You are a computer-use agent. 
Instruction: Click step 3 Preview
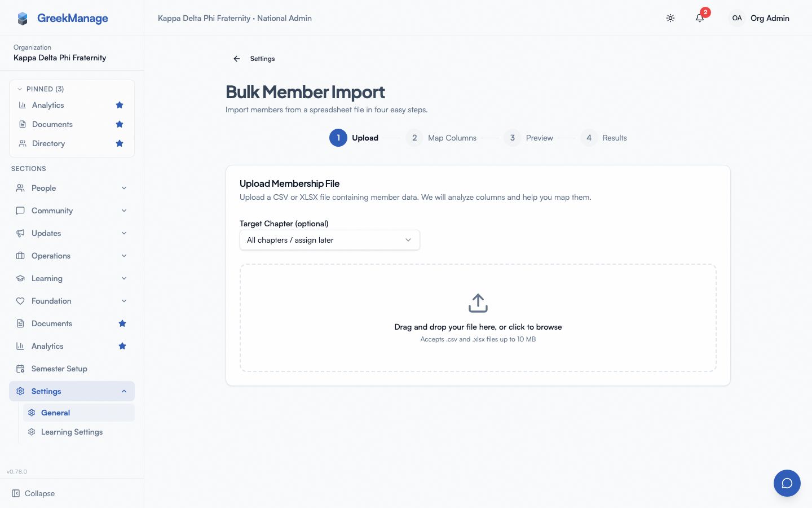528,138
